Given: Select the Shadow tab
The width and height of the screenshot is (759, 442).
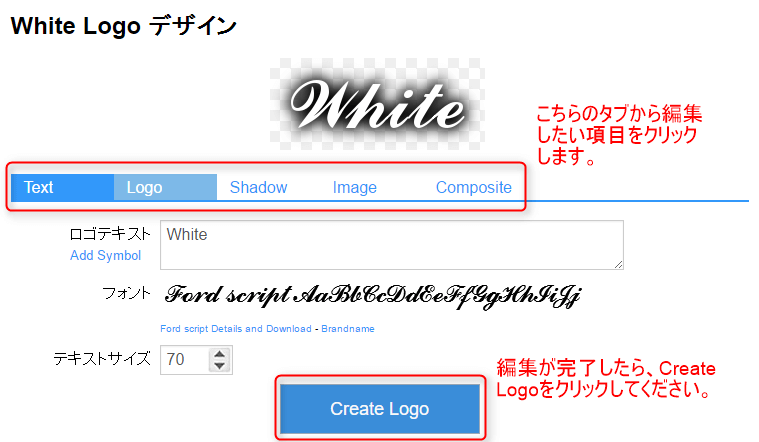Looking at the screenshot, I should pyautogui.click(x=258, y=187).
